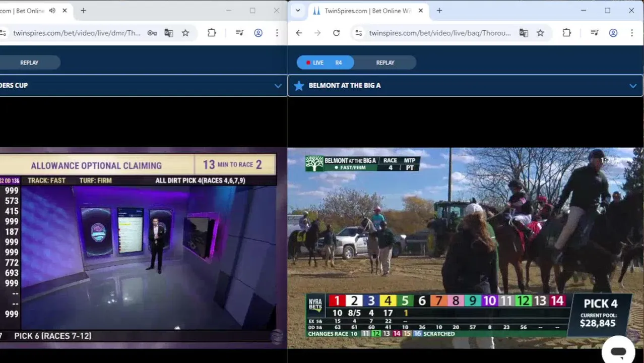Open a new tab in left browser window

[83, 11]
